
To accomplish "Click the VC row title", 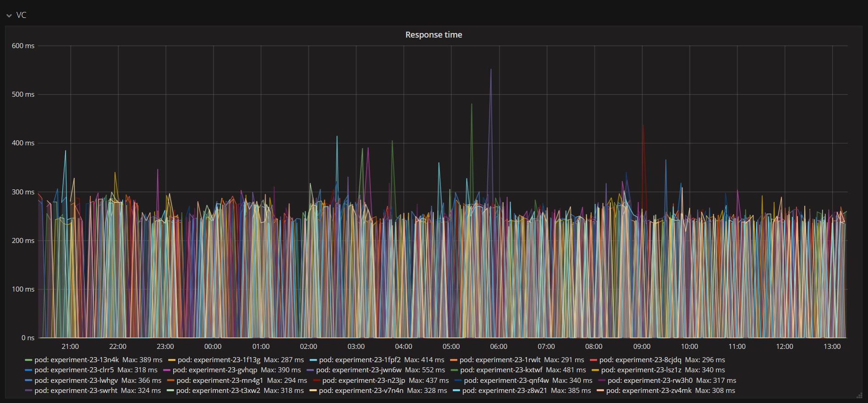I will click(x=21, y=15).
